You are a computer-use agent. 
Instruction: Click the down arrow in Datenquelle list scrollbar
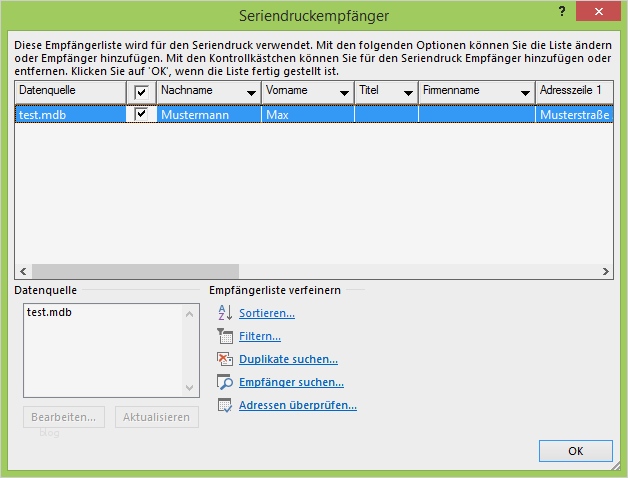click(x=189, y=387)
